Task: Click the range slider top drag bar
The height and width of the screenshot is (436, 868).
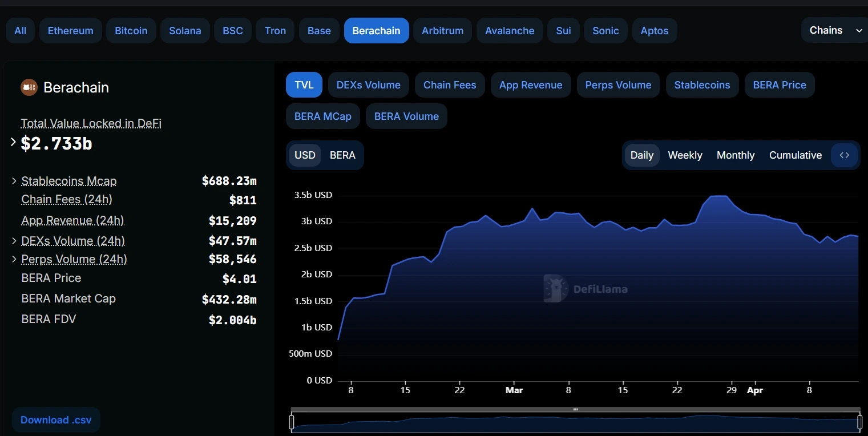Action: (x=575, y=410)
